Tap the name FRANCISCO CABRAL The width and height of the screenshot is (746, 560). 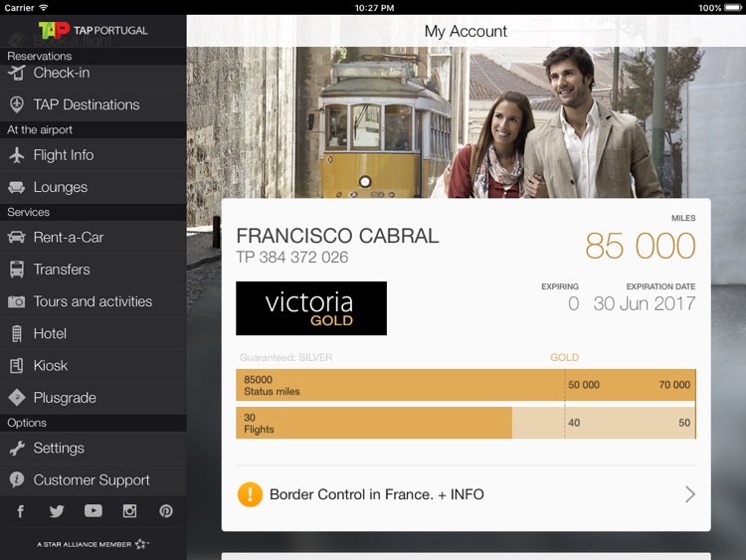[337, 236]
